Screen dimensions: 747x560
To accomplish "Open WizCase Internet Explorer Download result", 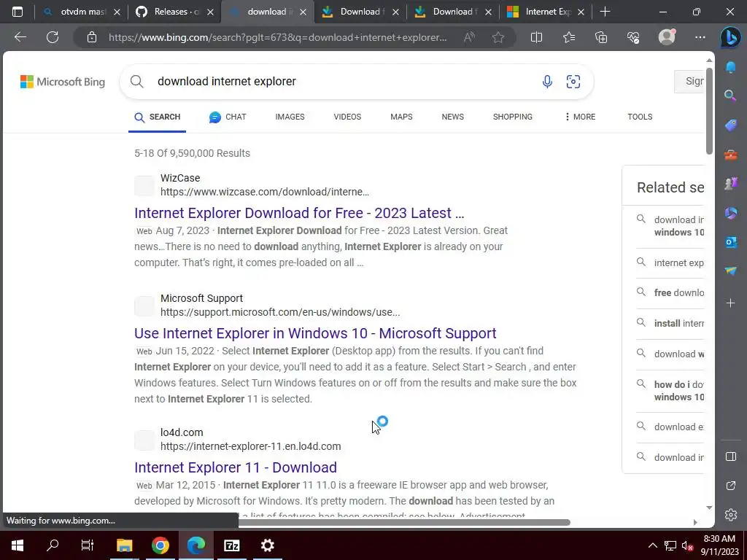I will pyautogui.click(x=299, y=213).
